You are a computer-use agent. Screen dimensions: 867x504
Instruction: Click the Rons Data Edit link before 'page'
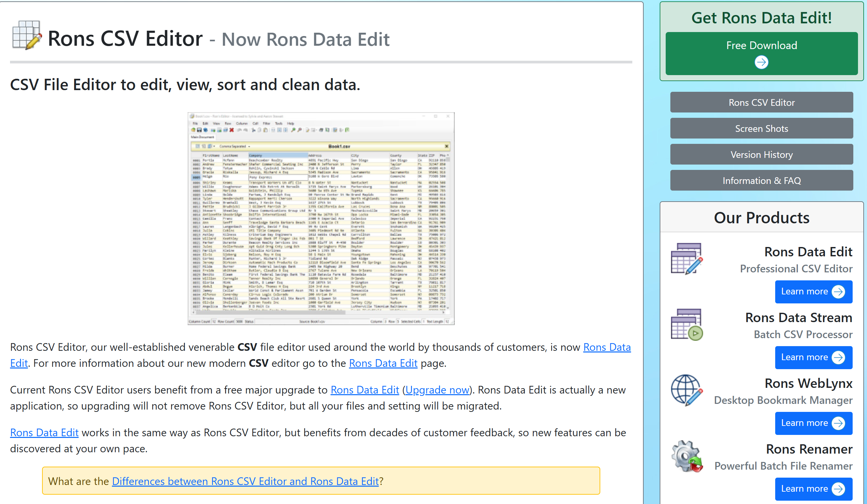point(383,363)
